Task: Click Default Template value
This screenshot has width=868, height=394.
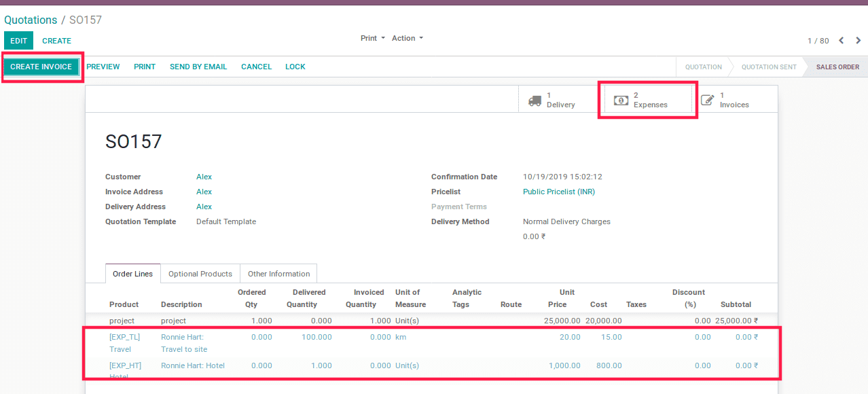Action: pos(226,221)
